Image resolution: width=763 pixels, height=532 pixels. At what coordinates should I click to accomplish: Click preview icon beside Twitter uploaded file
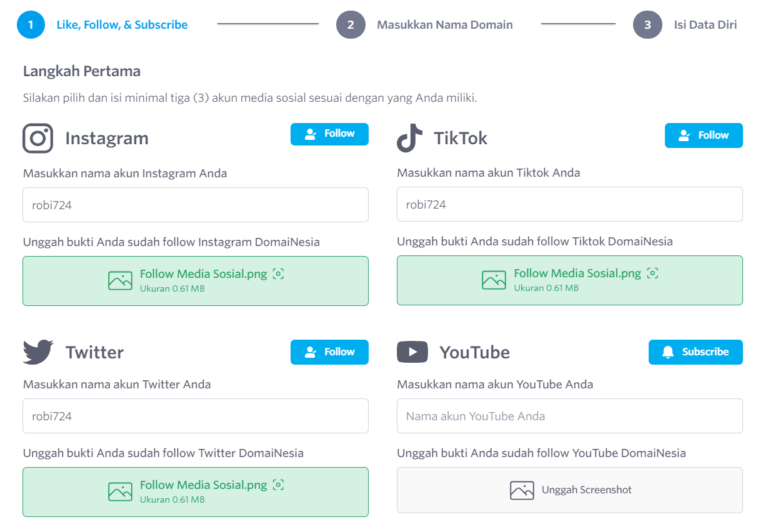(x=279, y=485)
